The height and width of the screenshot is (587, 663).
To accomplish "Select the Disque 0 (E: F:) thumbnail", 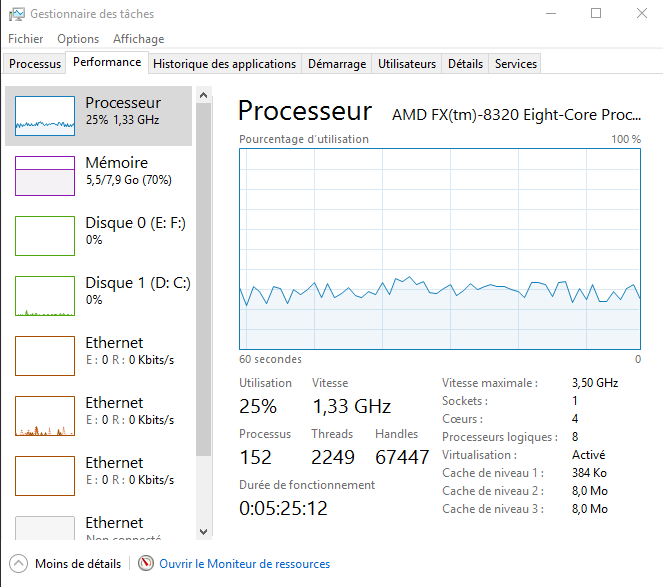I will 45,236.
